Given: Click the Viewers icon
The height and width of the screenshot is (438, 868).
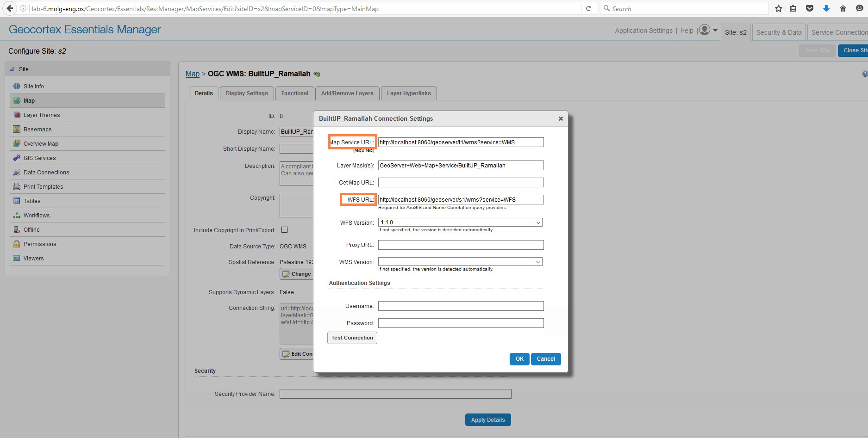Looking at the screenshot, I should [x=17, y=258].
